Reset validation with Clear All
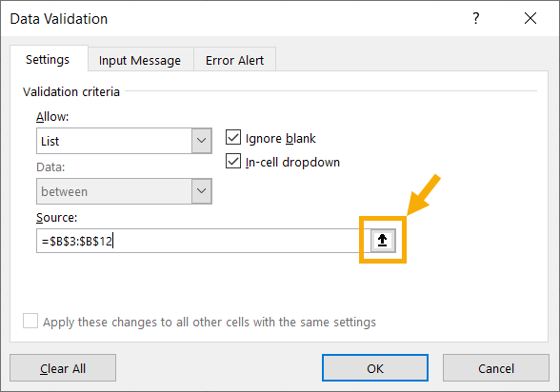This screenshot has height=392, width=560. (63, 368)
